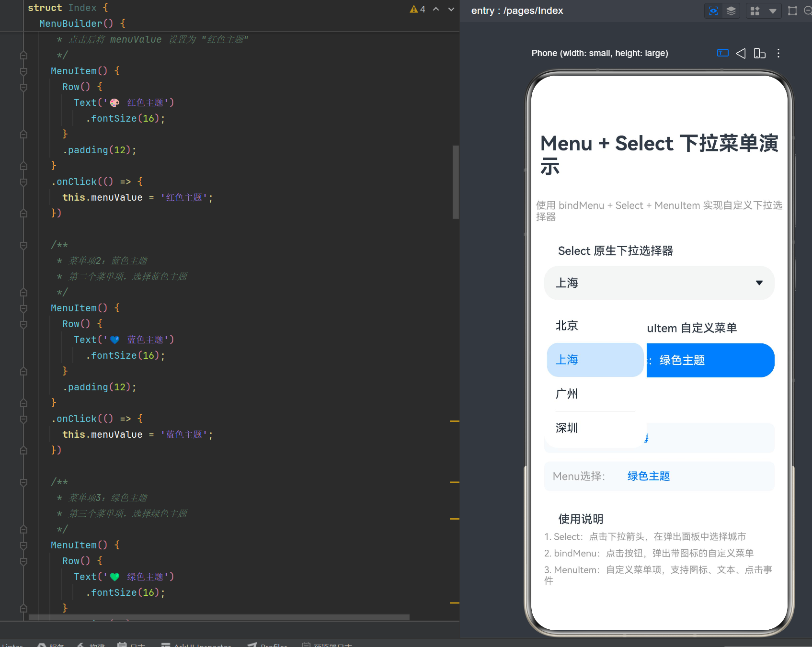
Task: Click the blue 绿色主题 value beside Menu选择
Action: coord(649,476)
